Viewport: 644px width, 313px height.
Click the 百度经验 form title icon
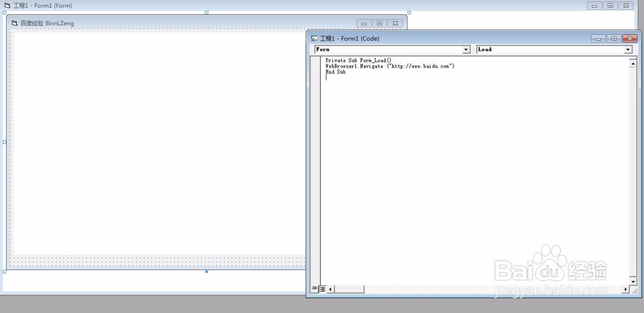coord(15,23)
